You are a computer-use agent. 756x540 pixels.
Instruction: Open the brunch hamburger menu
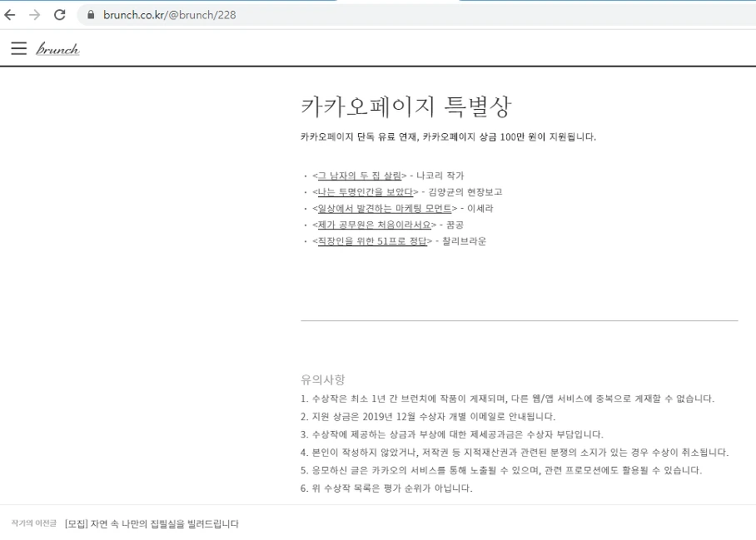[19, 48]
